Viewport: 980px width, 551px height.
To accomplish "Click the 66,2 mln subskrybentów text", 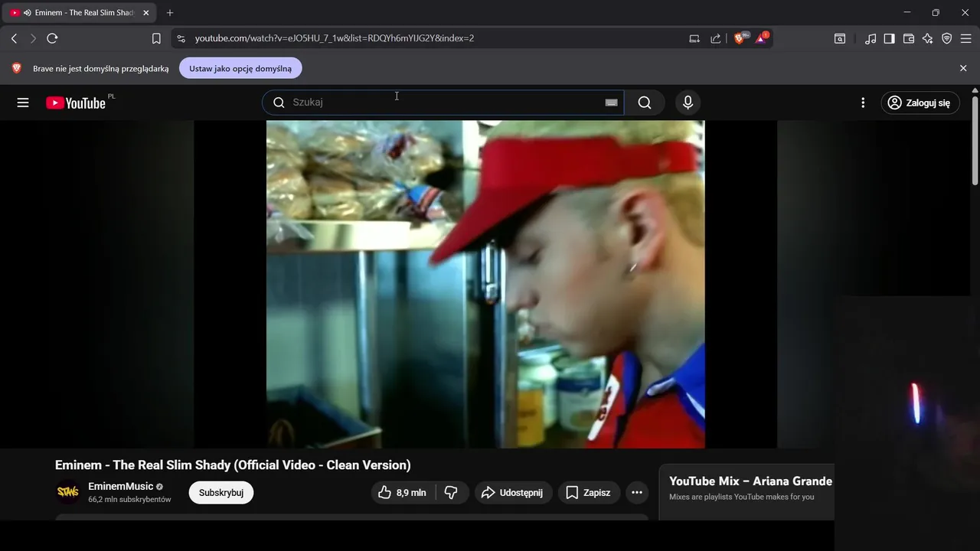I will click(x=129, y=500).
